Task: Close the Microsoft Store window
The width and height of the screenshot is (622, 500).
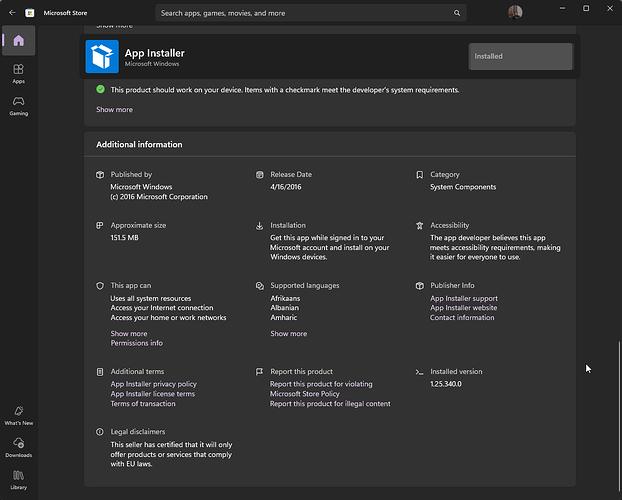Action: pos(610,8)
